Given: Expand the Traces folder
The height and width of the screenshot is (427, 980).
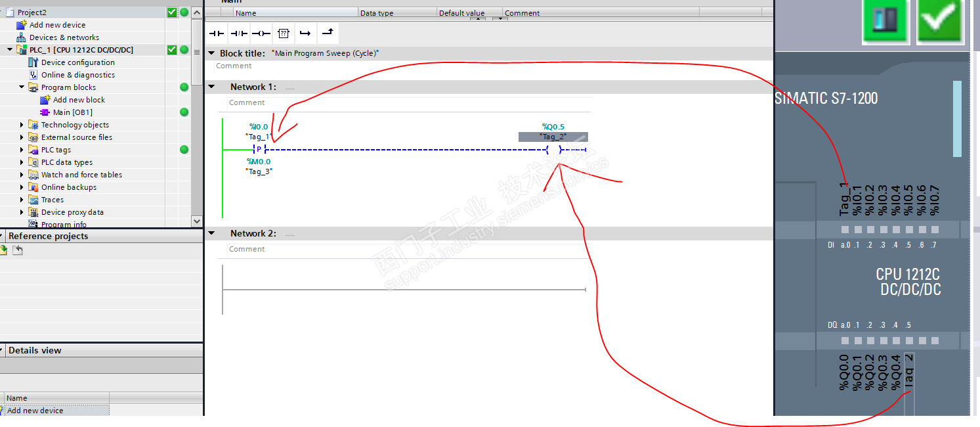Looking at the screenshot, I should (22, 200).
